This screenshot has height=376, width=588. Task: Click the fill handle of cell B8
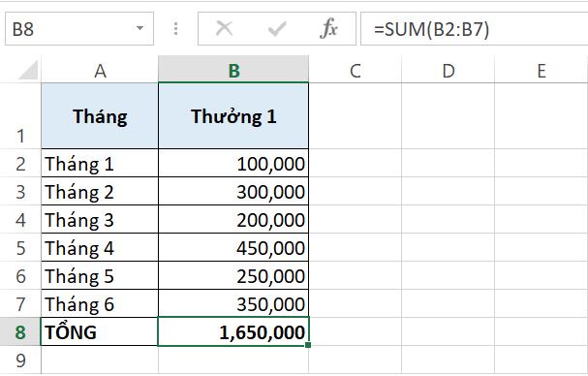pyautogui.click(x=308, y=345)
